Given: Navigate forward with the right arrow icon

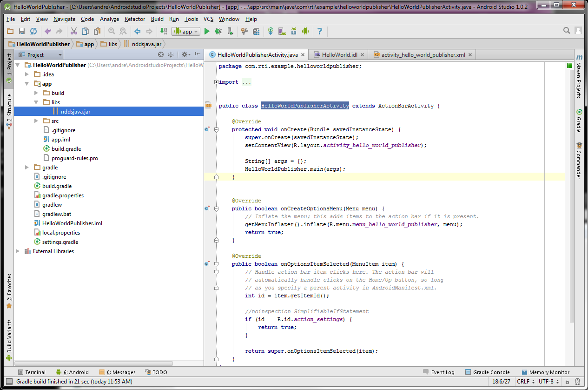Looking at the screenshot, I should coord(149,31).
